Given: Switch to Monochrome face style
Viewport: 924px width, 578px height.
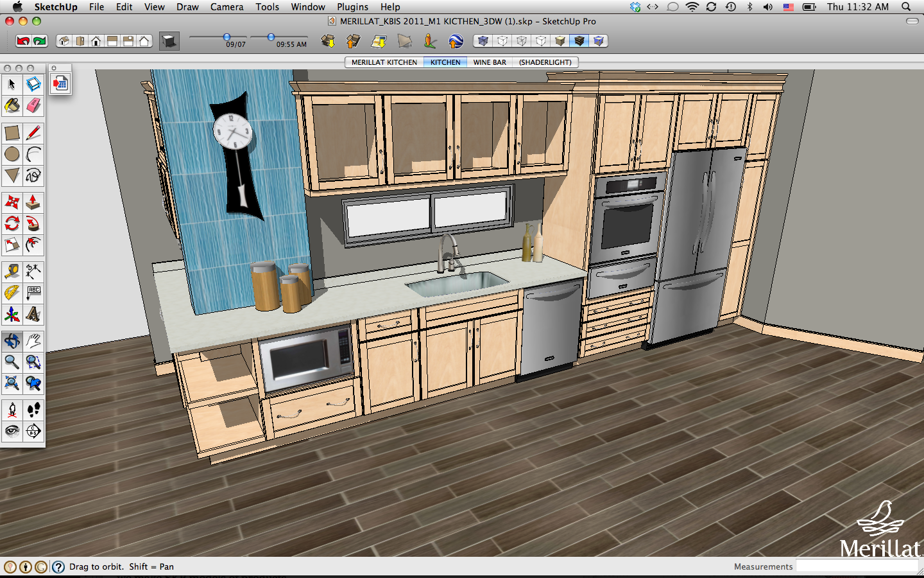Looking at the screenshot, I should 599,41.
